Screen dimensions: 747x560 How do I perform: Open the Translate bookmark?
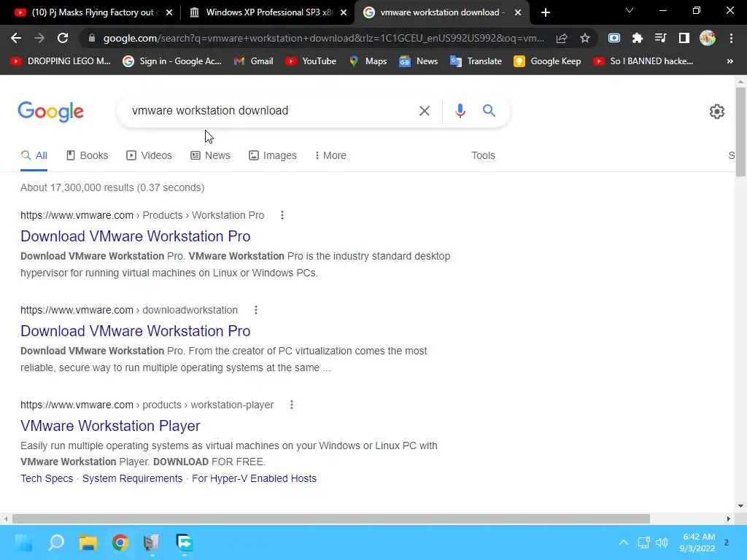[x=476, y=61]
